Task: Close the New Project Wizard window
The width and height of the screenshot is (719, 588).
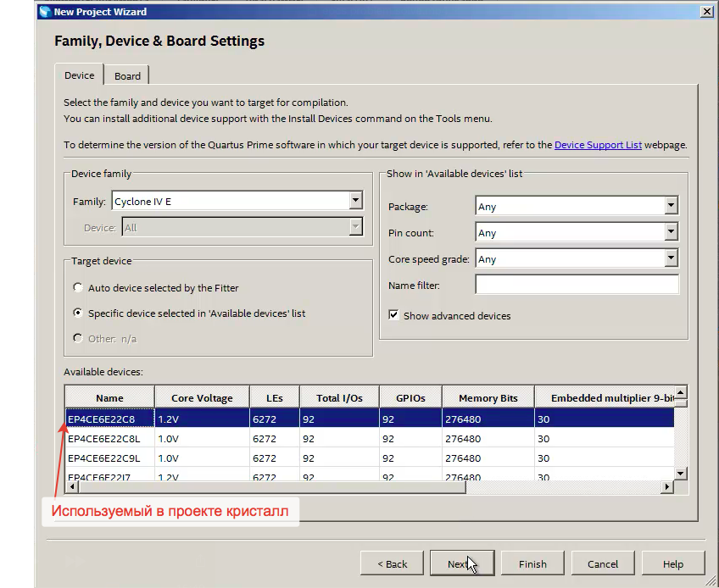Action: pos(707,12)
